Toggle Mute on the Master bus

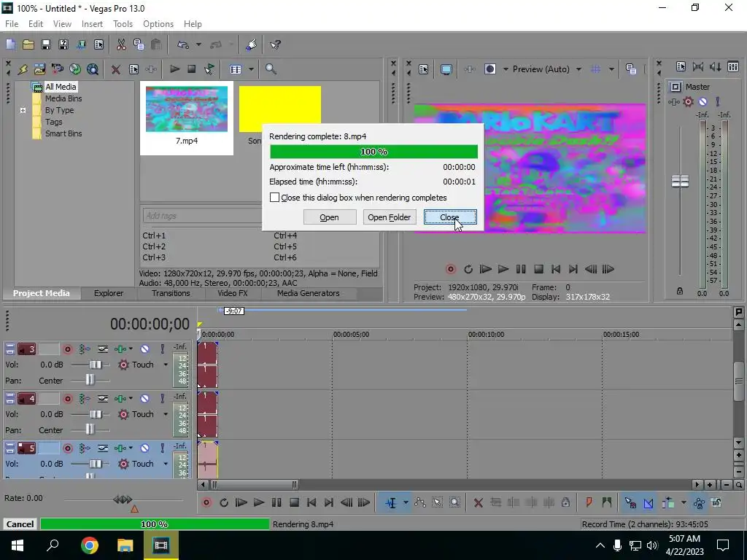(703, 101)
